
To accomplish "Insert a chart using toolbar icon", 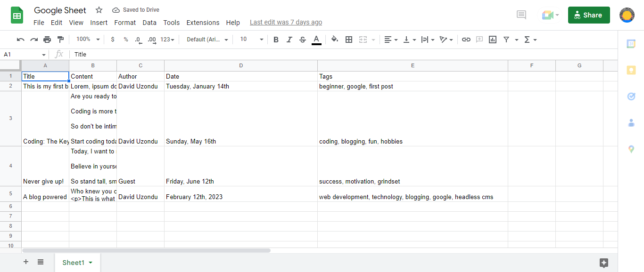I will point(493,40).
